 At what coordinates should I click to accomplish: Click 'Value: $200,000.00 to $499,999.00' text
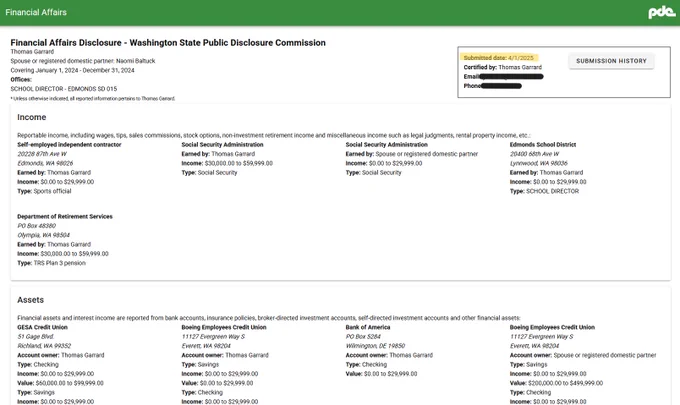(556, 383)
